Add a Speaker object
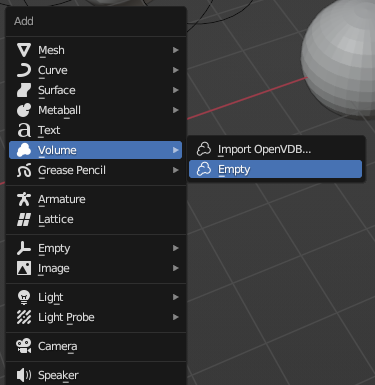 tap(96, 375)
